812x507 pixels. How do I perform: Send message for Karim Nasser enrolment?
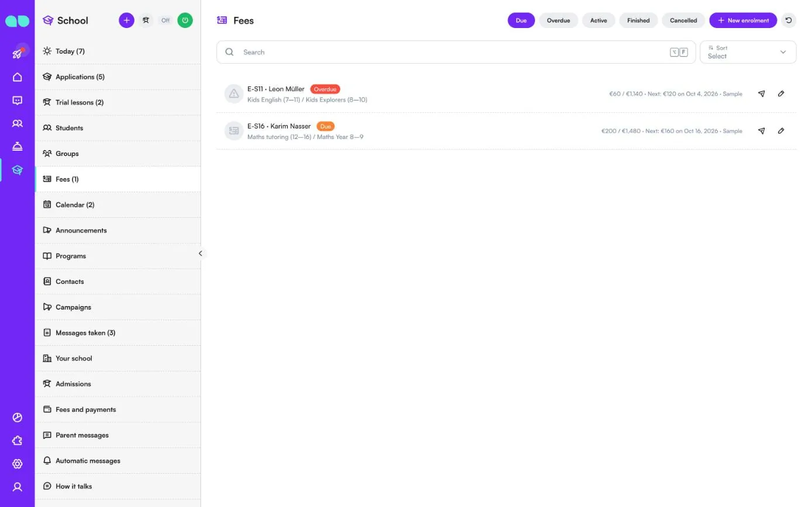[762, 131]
